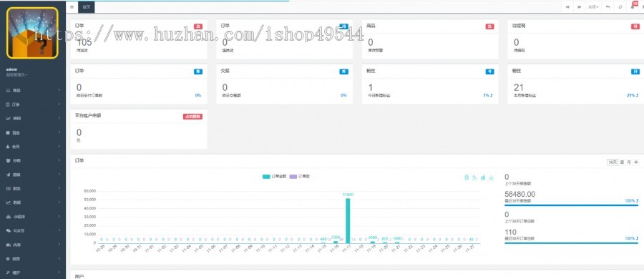Image resolution: width=644 pixels, height=279 pixels.
Task: Click the 设置 gear icon in sidebar
Action: pyautogui.click(x=8, y=258)
